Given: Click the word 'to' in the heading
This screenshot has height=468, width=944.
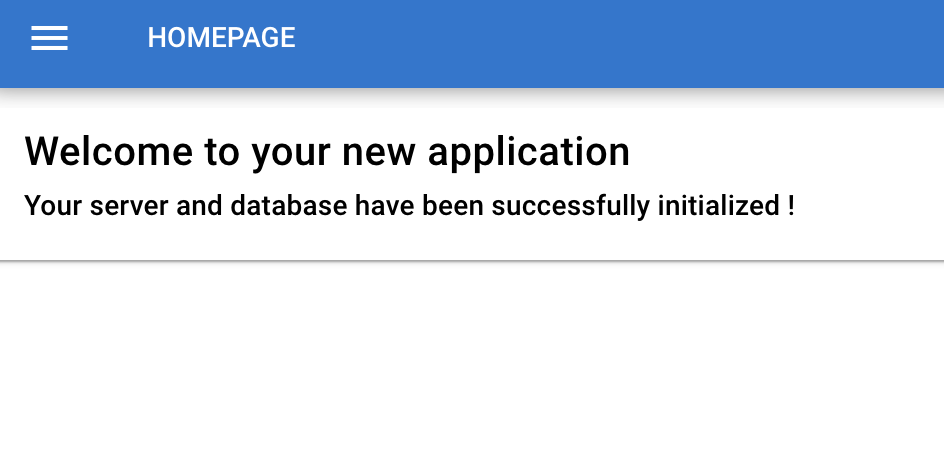Looking at the screenshot, I should point(222,153).
